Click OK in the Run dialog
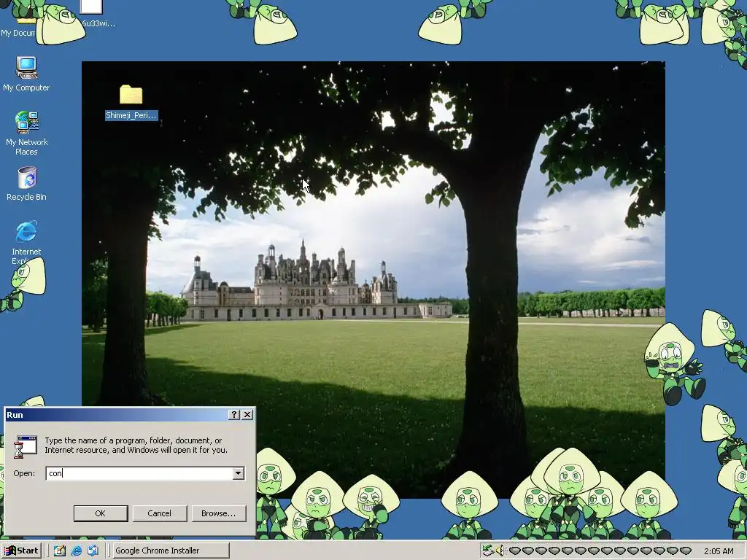The width and height of the screenshot is (747, 560). [101, 513]
